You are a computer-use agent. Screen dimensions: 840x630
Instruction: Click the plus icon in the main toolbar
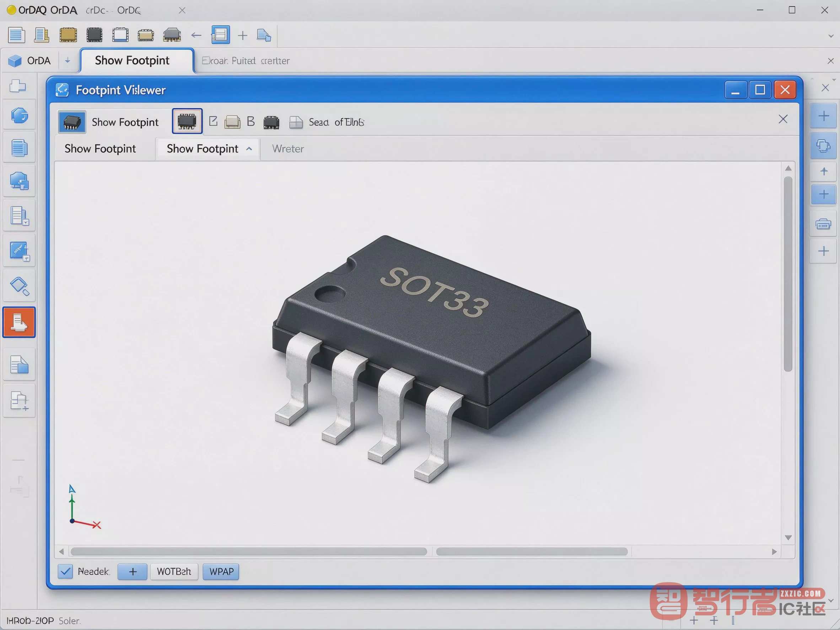[x=242, y=35]
